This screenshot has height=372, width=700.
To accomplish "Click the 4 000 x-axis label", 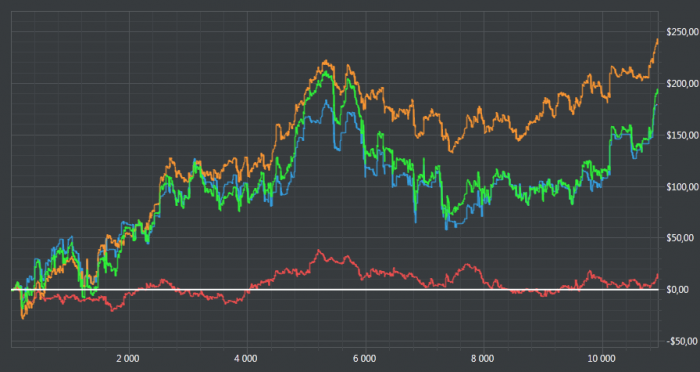I will [x=246, y=359].
